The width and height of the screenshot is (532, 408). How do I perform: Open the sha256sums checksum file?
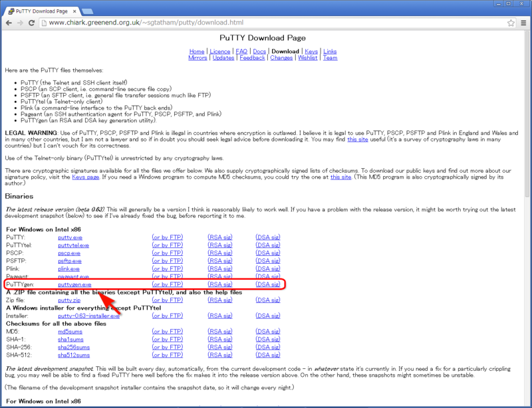74,347
